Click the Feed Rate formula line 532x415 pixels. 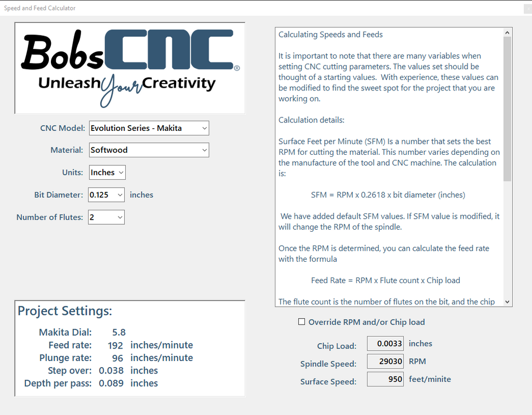385,280
